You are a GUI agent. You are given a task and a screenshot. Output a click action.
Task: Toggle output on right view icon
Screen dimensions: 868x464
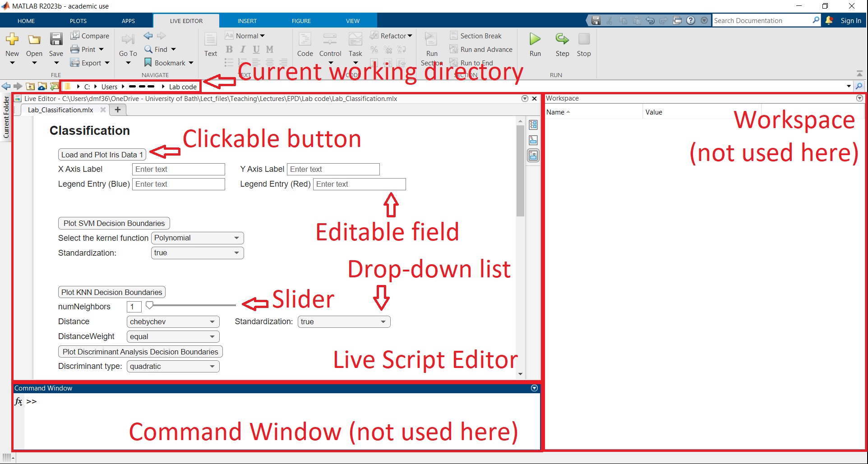click(x=533, y=125)
